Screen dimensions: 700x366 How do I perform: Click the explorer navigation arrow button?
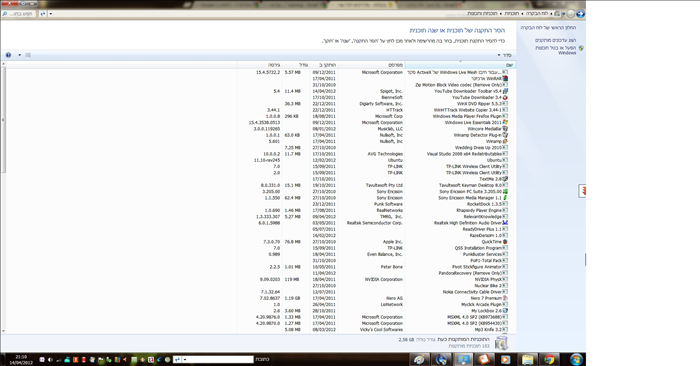pos(580,14)
